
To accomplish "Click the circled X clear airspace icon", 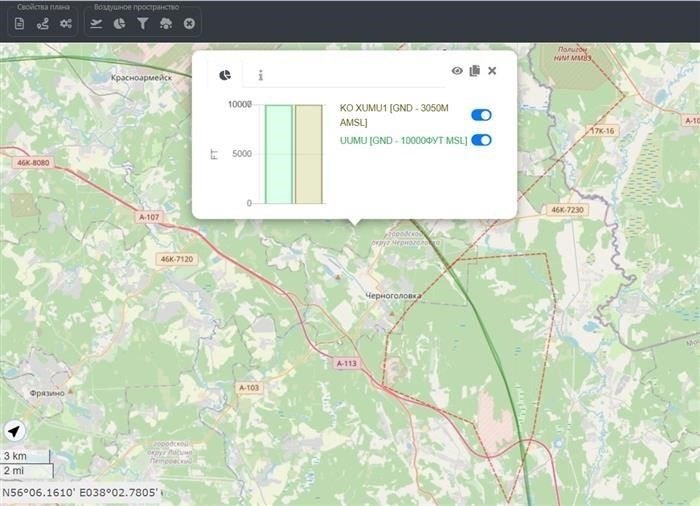I will pos(189,24).
